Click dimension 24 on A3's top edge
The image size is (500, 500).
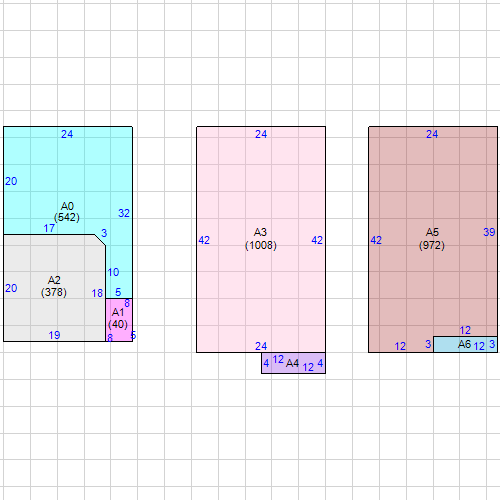pyautogui.click(x=261, y=134)
